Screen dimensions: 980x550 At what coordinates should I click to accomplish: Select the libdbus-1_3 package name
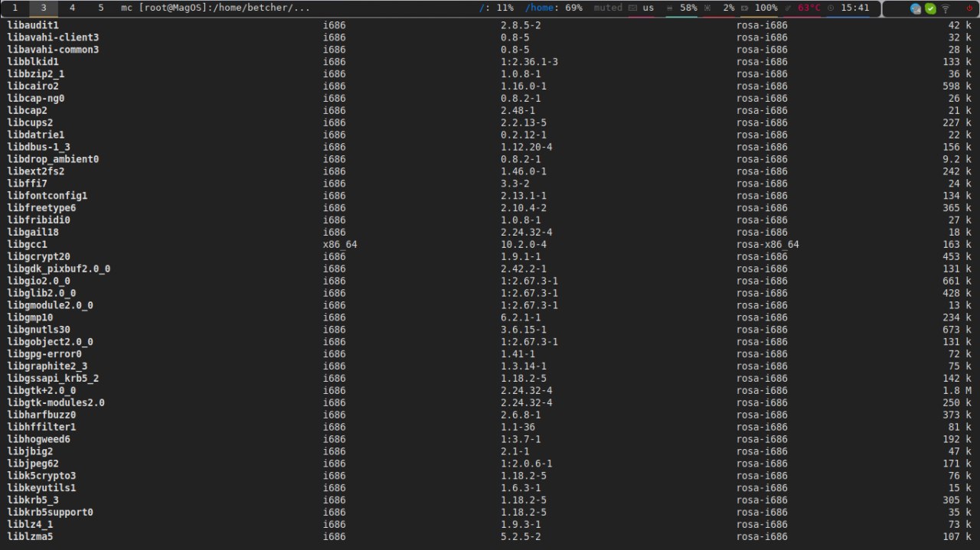[39, 147]
